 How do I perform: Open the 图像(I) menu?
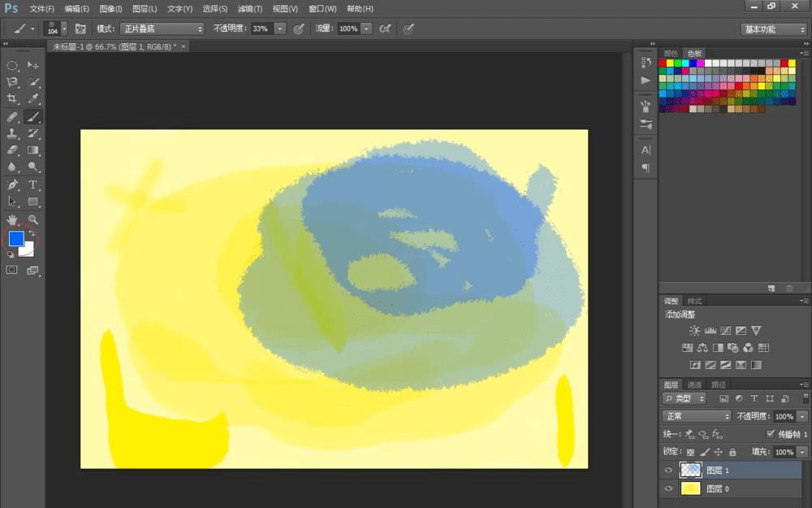pyautogui.click(x=110, y=8)
